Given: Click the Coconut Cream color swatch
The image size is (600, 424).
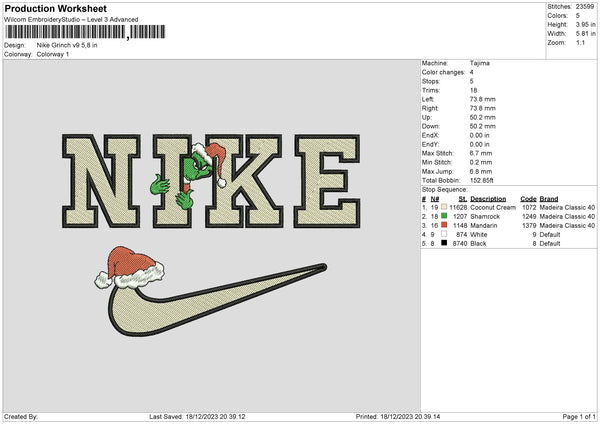Looking at the screenshot, I should 444,207.
